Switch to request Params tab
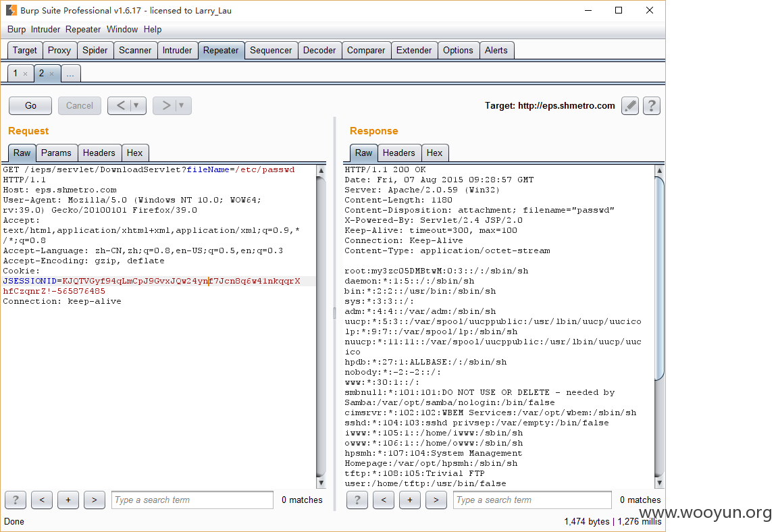 pos(56,153)
